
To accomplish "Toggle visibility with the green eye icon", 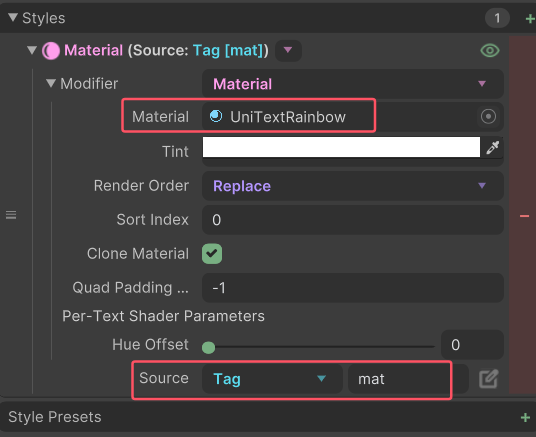I will pos(490,51).
